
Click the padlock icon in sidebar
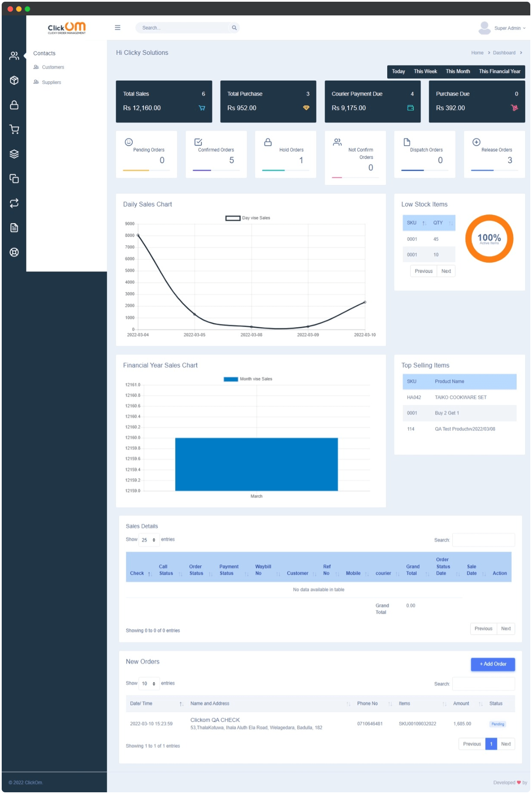point(14,105)
